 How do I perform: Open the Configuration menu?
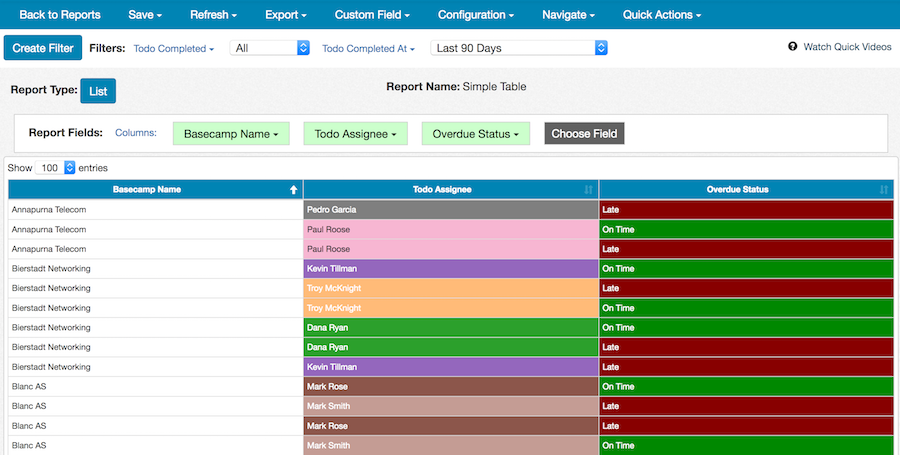[476, 15]
